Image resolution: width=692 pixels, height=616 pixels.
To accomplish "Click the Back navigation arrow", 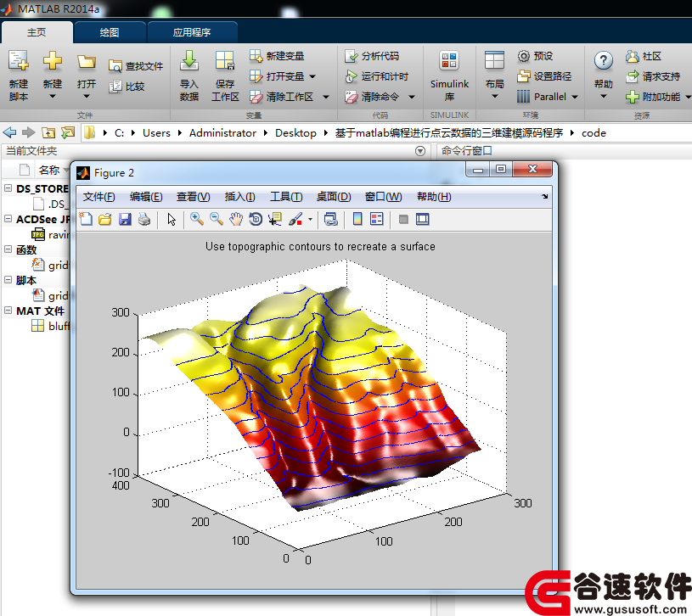I will pos(9,132).
